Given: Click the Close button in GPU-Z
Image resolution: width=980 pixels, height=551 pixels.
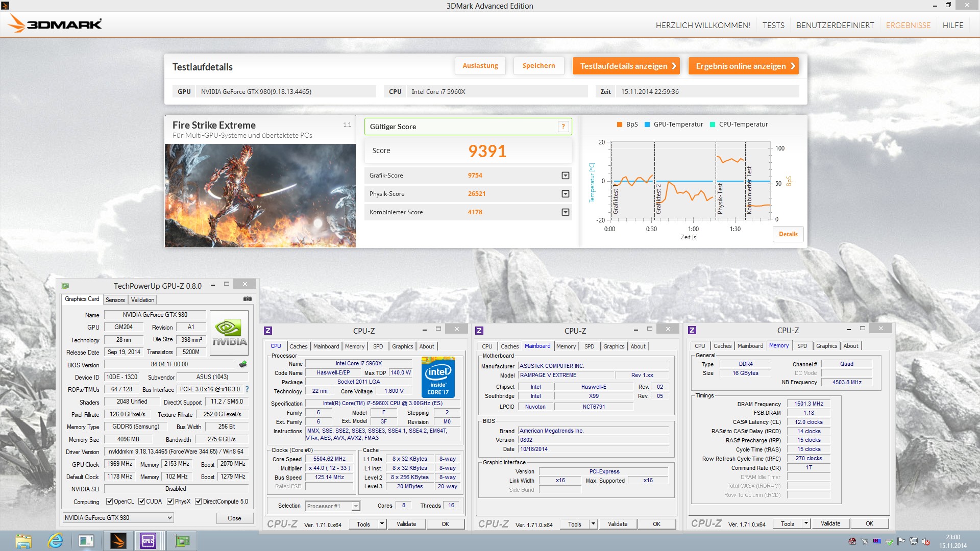Looking at the screenshot, I should 234,518.
